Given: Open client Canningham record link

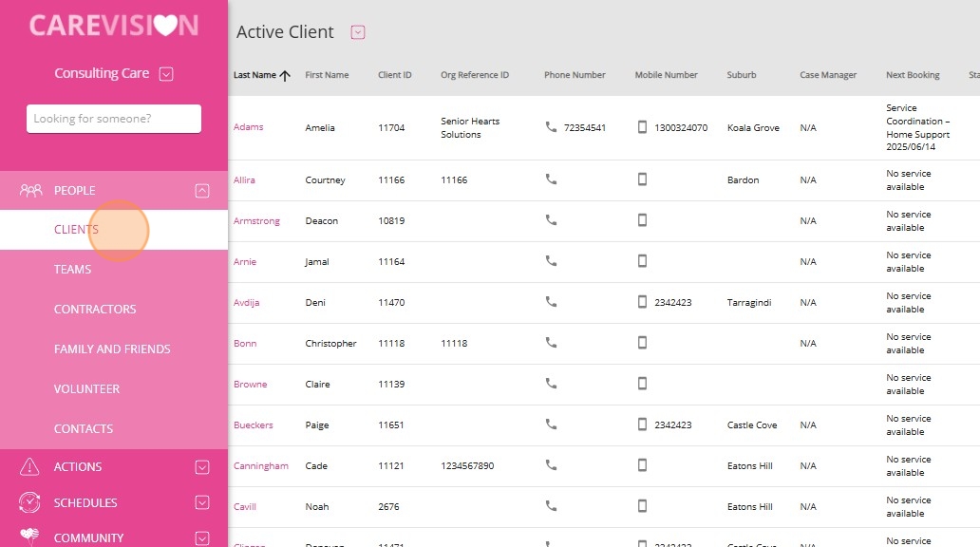Looking at the screenshot, I should coord(260,465).
